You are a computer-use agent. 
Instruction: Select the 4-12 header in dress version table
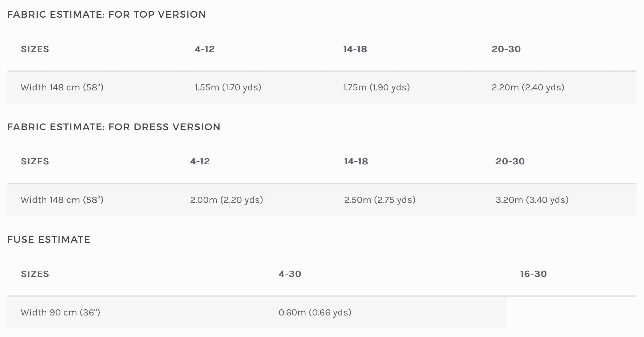[200, 161]
